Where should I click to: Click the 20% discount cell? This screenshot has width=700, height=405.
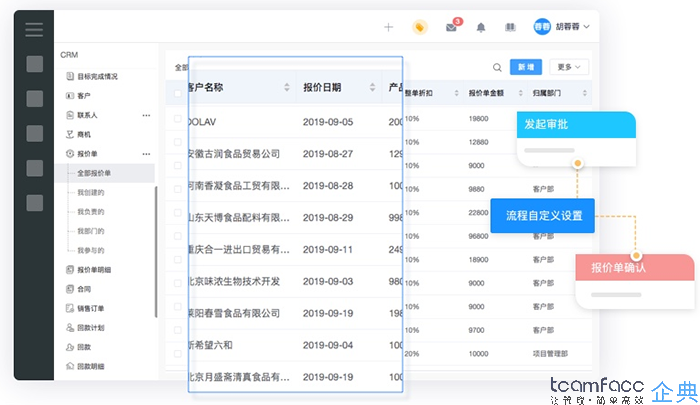[412, 354]
